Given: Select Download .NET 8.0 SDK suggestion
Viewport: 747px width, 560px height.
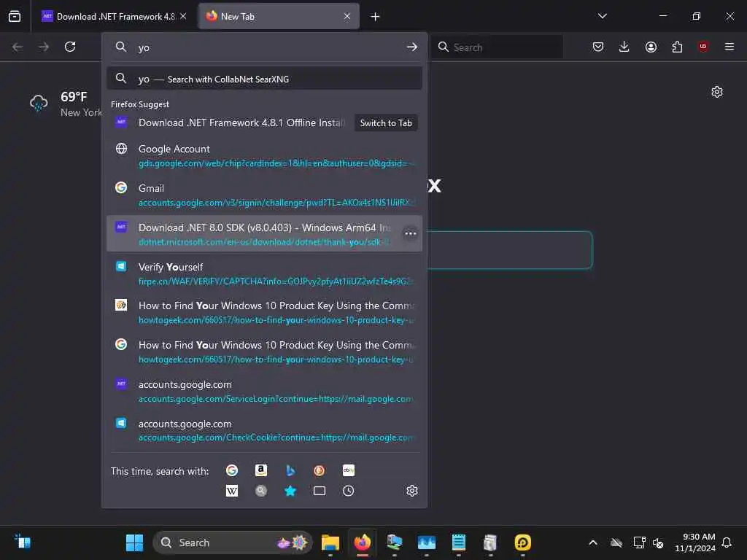Looking at the screenshot, I should (x=264, y=234).
